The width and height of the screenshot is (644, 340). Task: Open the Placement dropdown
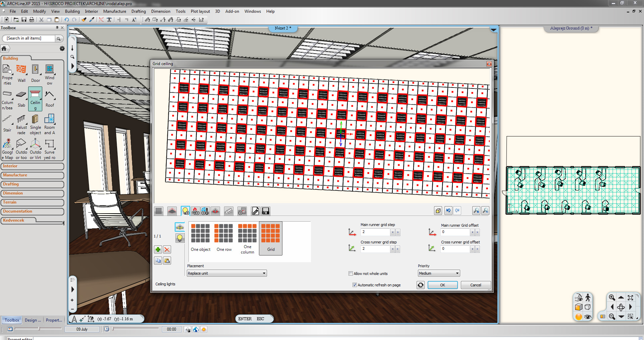click(x=227, y=273)
